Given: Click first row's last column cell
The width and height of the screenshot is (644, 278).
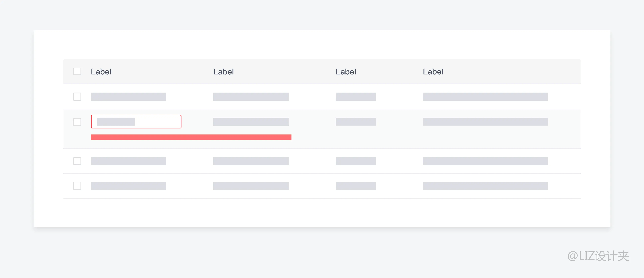Looking at the screenshot, I should pos(485,97).
